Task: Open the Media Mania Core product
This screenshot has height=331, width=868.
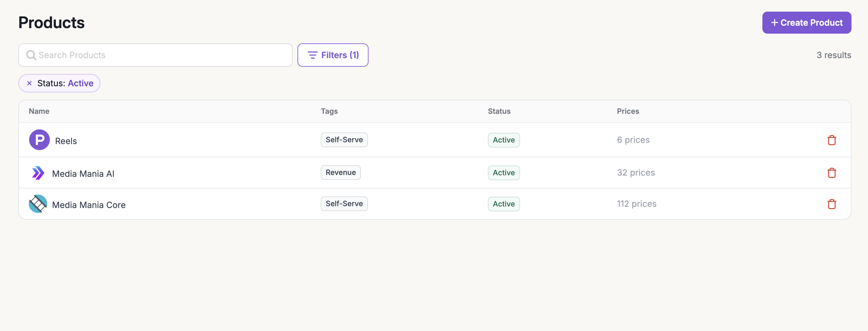Action: [x=89, y=205]
